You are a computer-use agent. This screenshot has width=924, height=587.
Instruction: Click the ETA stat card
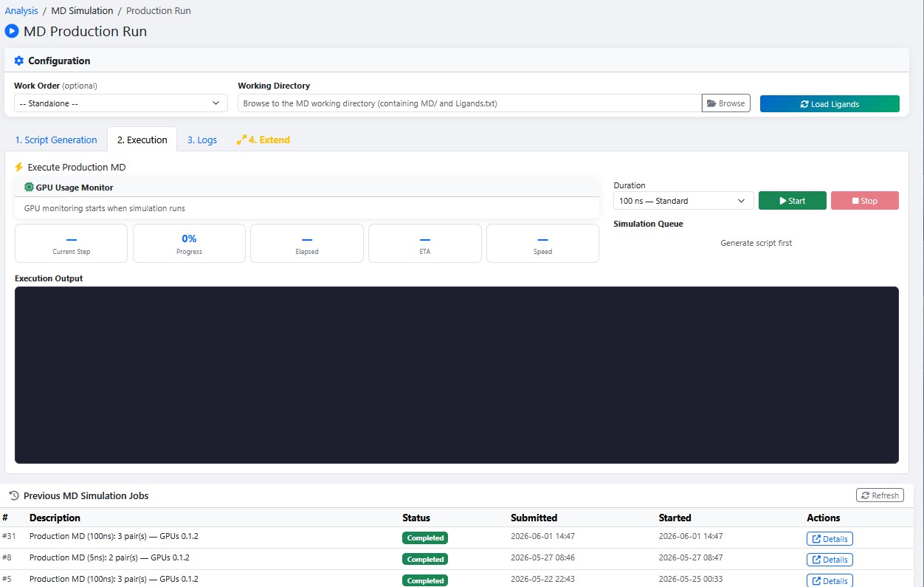pyautogui.click(x=425, y=244)
